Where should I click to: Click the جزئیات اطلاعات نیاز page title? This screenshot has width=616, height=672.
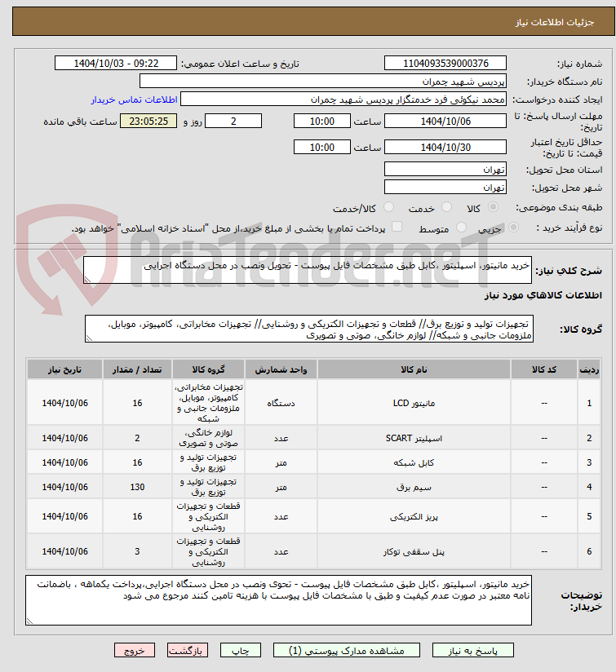(555, 22)
